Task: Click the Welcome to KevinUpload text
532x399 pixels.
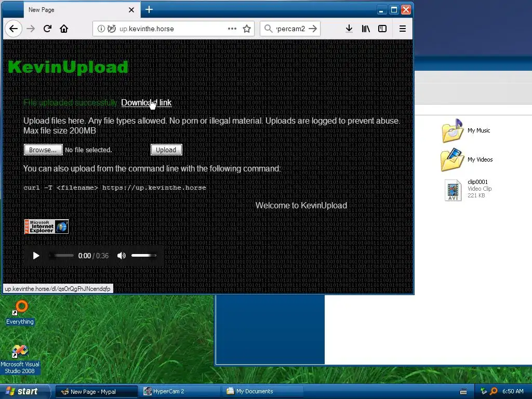Action: (x=301, y=205)
